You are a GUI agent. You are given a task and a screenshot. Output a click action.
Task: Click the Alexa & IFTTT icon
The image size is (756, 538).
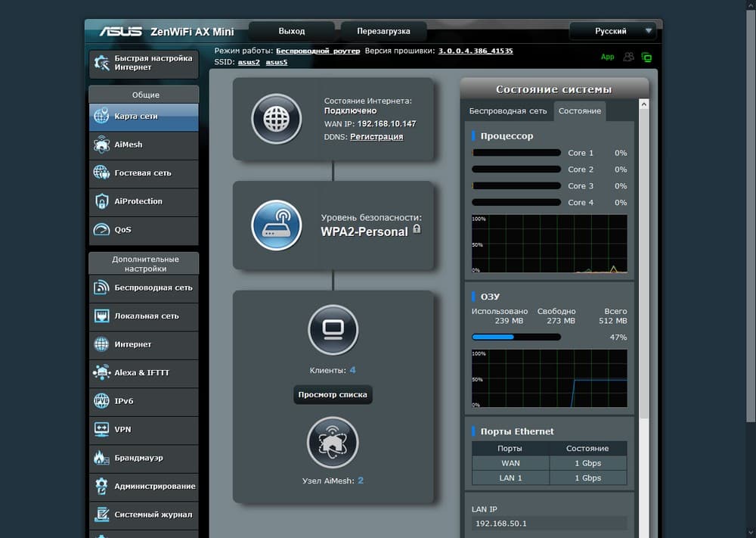pyautogui.click(x=101, y=372)
